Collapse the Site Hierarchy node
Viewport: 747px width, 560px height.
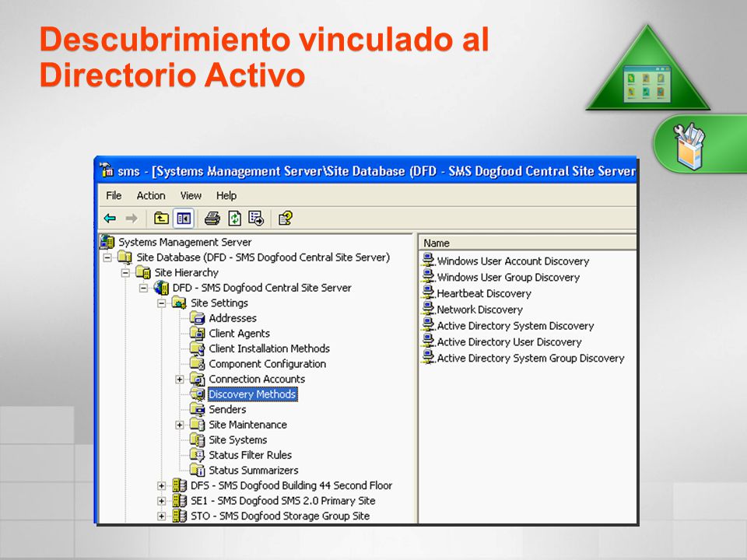[125, 273]
